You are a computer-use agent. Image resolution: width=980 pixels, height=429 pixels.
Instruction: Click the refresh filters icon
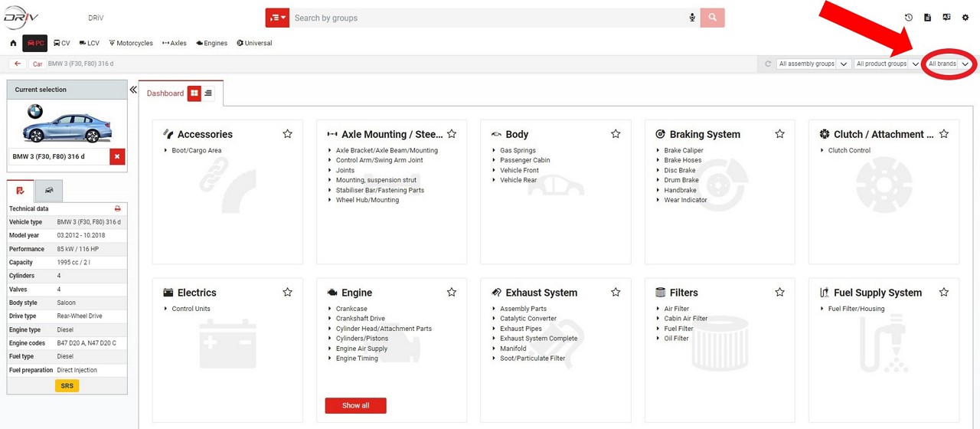(768, 64)
